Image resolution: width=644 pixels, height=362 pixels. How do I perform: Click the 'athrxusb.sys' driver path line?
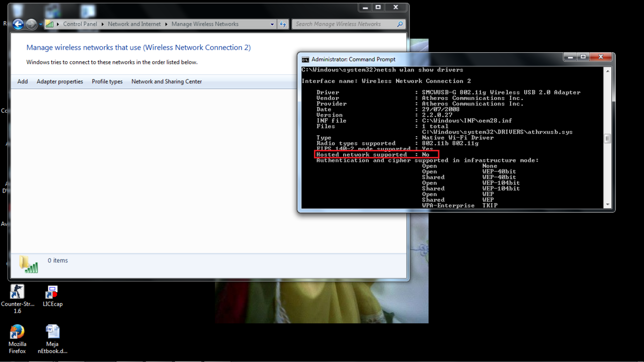(x=497, y=132)
